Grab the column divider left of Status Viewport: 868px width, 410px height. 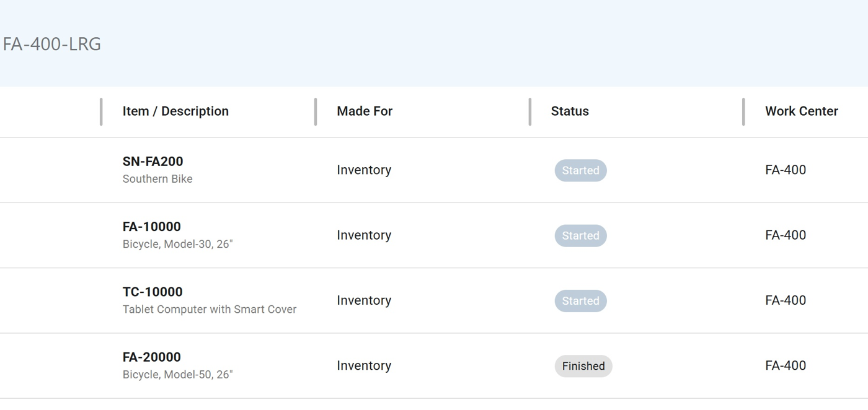tap(529, 111)
